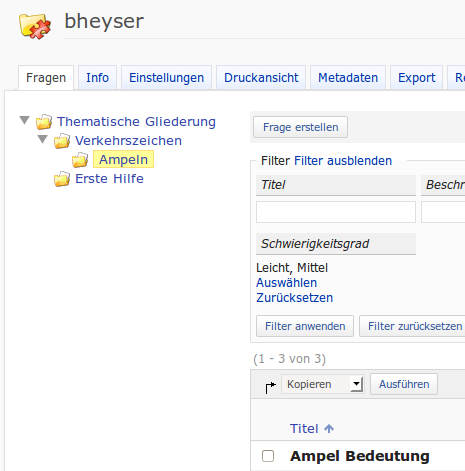This screenshot has height=471, width=465.
Task: Collapse the Thematische Gliederung tree node
Action: click(25, 120)
